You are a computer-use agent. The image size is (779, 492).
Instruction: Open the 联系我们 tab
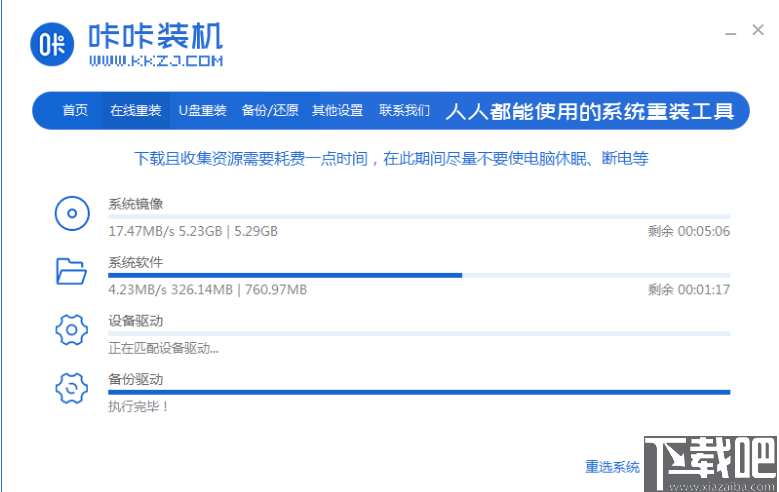(404, 111)
